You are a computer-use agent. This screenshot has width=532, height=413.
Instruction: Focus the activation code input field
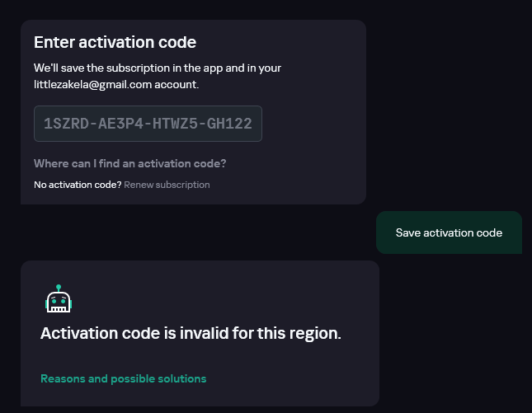[148, 124]
